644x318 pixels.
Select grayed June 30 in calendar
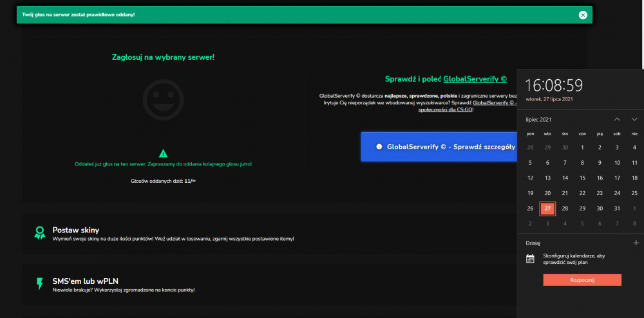(x=565, y=147)
